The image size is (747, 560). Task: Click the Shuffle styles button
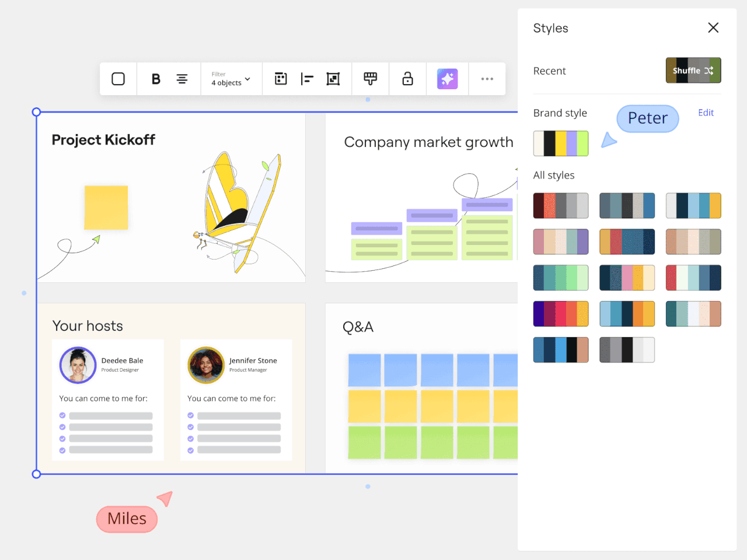point(693,71)
